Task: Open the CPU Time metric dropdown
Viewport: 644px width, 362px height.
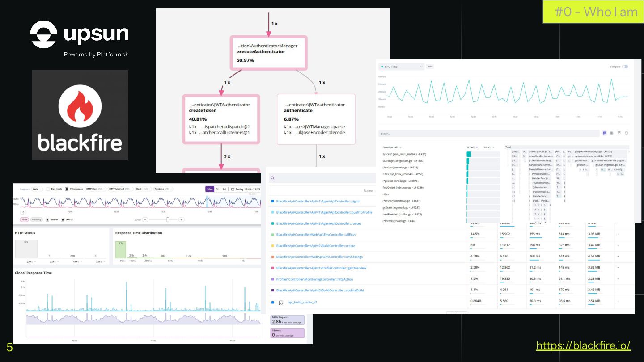Action: point(401,67)
